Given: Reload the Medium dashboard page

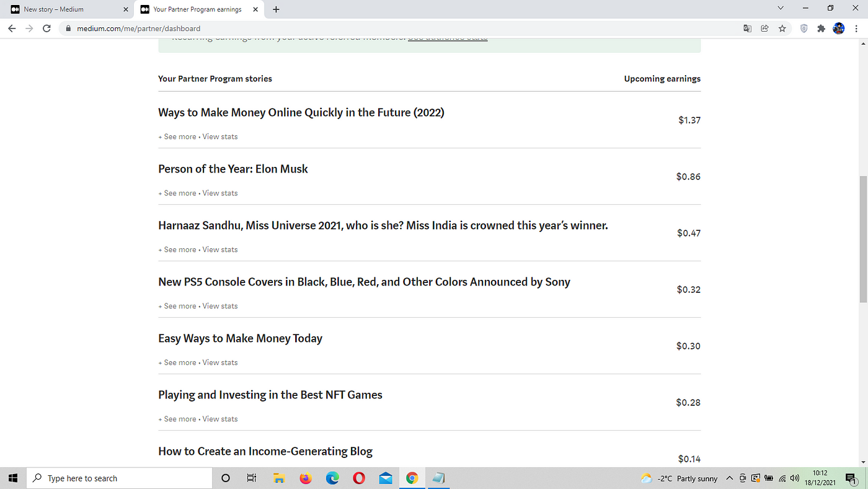Looking at the screenshot, I should 46,29.
